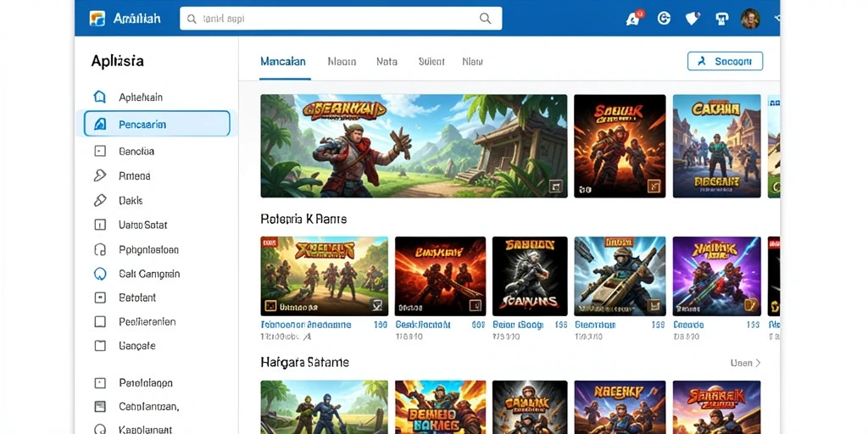Viewport: 868px width, 434px height.
Task: Expand the Uaen link beside Hafgara Satame
Action: [746, 363]
